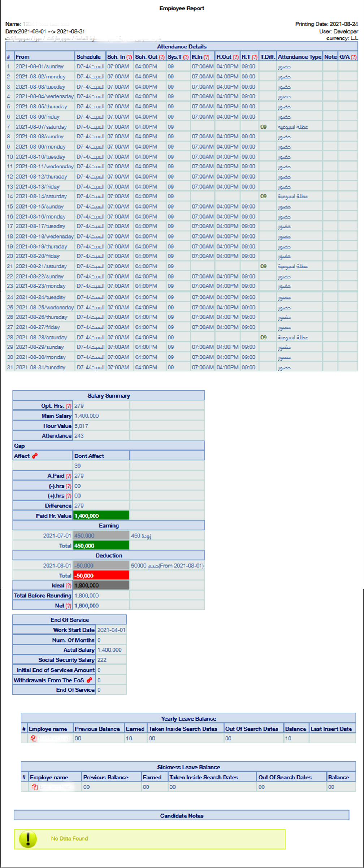Click the G/A column help icon
Screen dimensions: 364x868
click(354, 57)
